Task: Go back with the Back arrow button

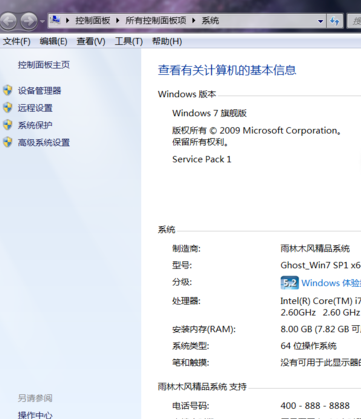Action: [8, 21]
